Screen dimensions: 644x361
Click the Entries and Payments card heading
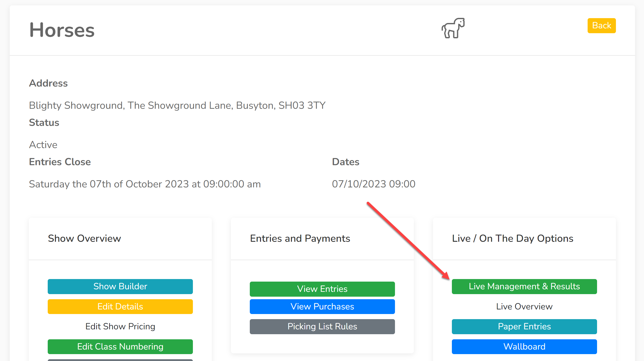coord(300,238)
